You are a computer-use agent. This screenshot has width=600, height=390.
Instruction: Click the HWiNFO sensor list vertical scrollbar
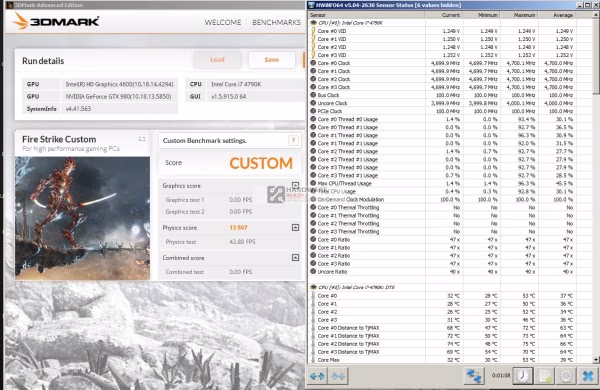pos(596,188)
